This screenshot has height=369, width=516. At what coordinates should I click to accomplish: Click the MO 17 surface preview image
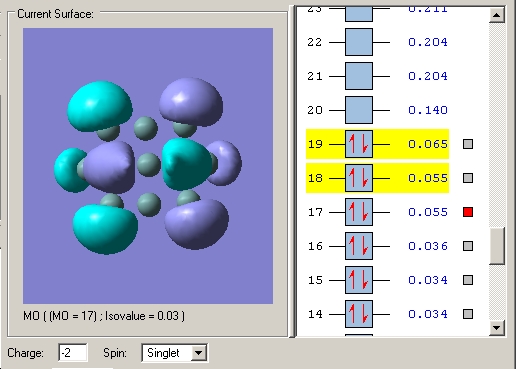coord(148,166)
